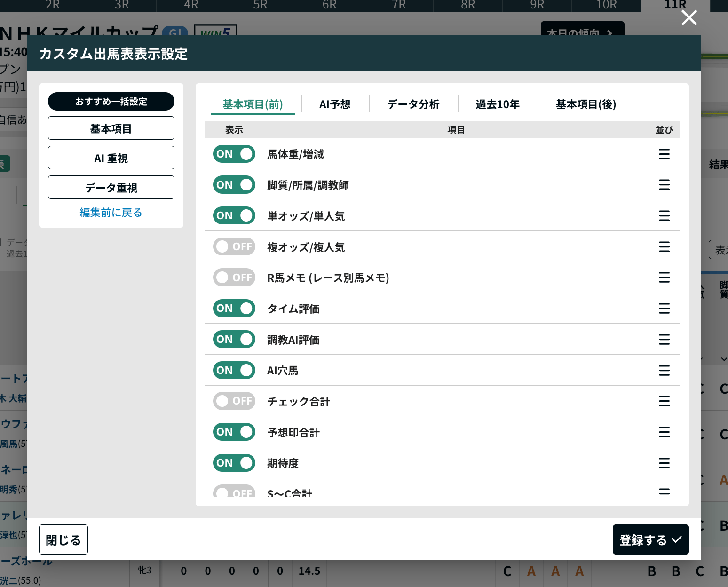Click 馬体重/増減 item label
This screenshot has height=587, width=728.
tap(295, 154)
